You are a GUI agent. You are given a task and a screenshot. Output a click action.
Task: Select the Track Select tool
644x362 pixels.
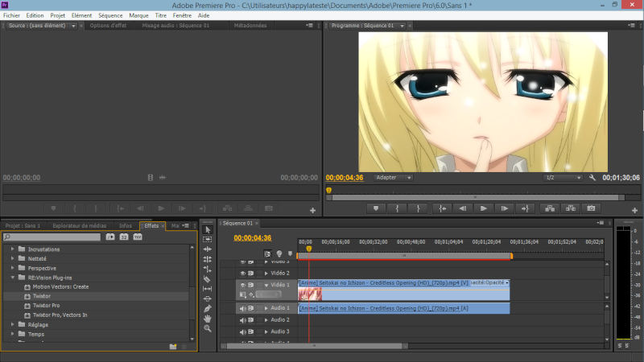pyautogui.click(x=208, y=239)
